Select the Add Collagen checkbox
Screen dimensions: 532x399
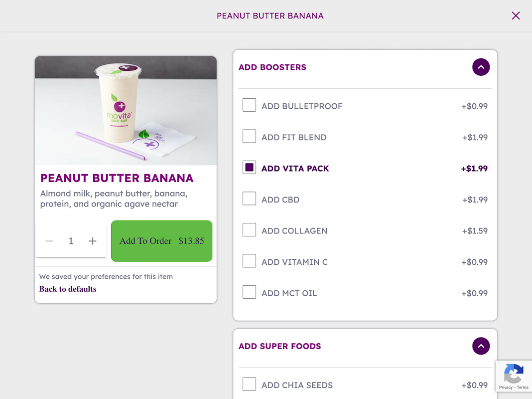(x=249, y=230)
